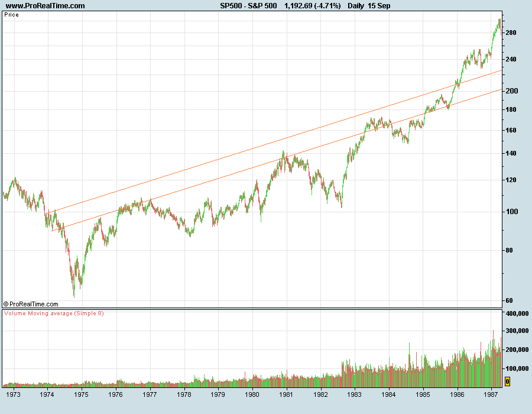
Task: Click the 1984 year label on time axis
Action: pyautogui.click(x=388, y=394)
